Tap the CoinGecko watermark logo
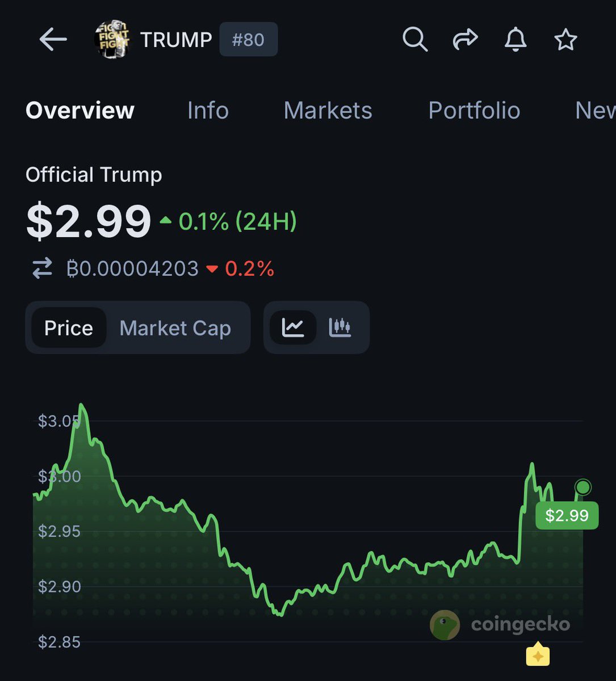Viewport: 616px width, 681px height. [x=445, y=625]
